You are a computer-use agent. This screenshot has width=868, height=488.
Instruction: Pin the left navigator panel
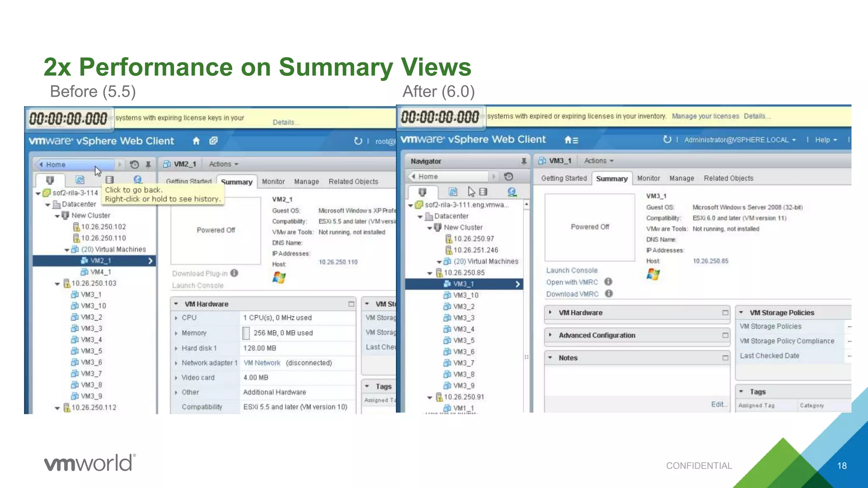(x=148, y=164)
